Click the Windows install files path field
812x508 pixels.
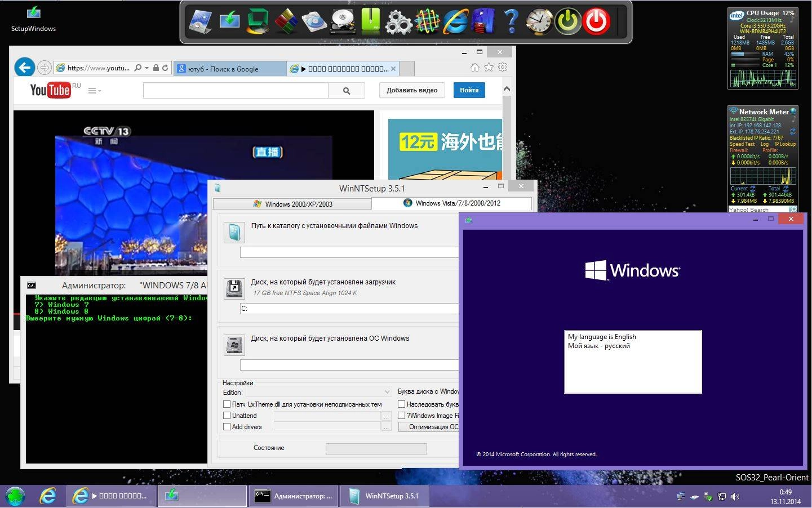tap(349, 252)
